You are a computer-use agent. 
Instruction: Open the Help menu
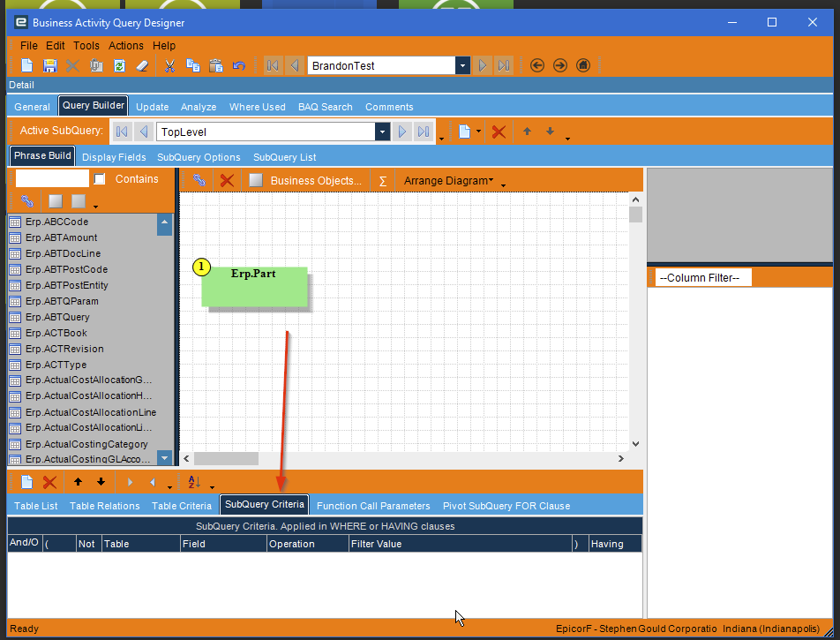click(x=164, y=46)
